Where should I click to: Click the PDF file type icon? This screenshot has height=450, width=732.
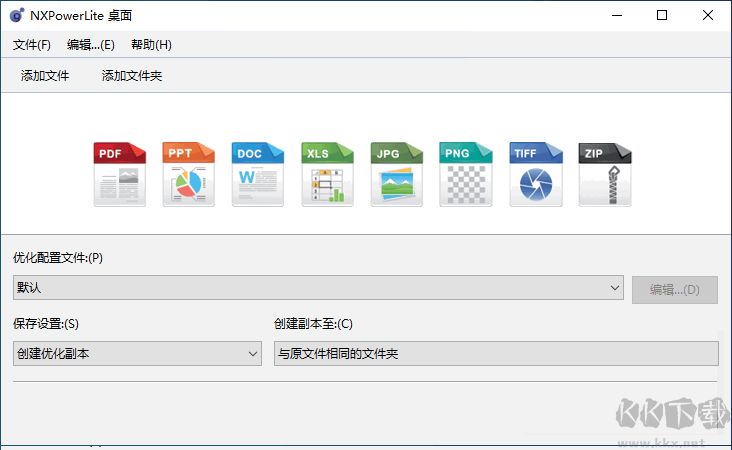120,174
